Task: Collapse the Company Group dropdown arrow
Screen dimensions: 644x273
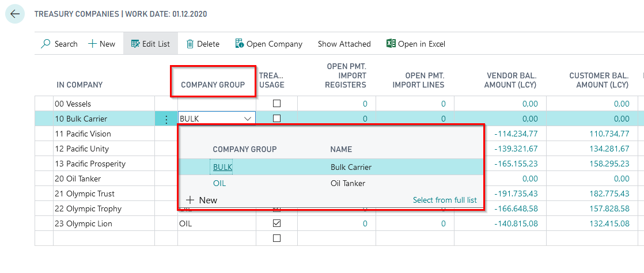Action: pos(248,119)
